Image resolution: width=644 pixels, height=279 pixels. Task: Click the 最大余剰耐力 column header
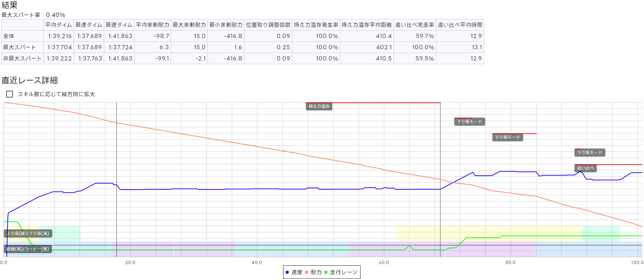pos(189,25)
